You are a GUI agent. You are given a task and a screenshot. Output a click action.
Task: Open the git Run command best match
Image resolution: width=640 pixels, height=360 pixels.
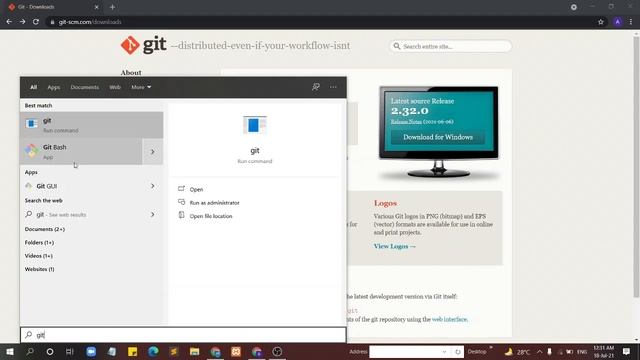click(x=91, y=125)
